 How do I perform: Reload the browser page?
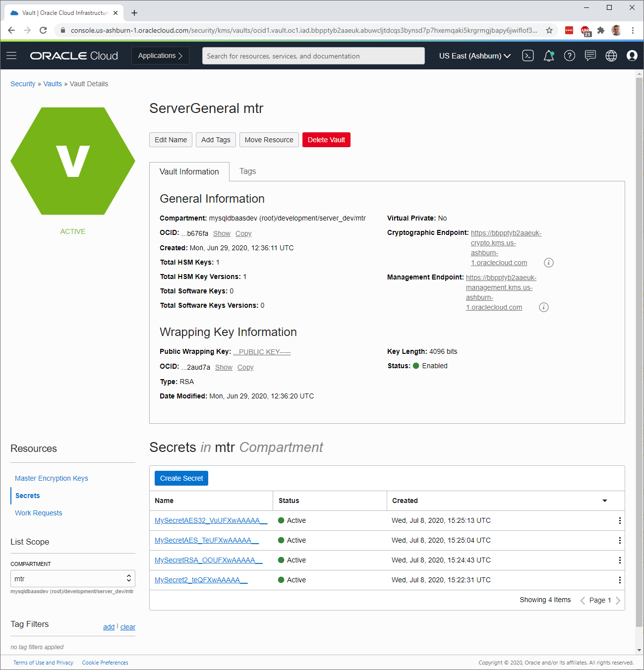click(x=43, y=30)
